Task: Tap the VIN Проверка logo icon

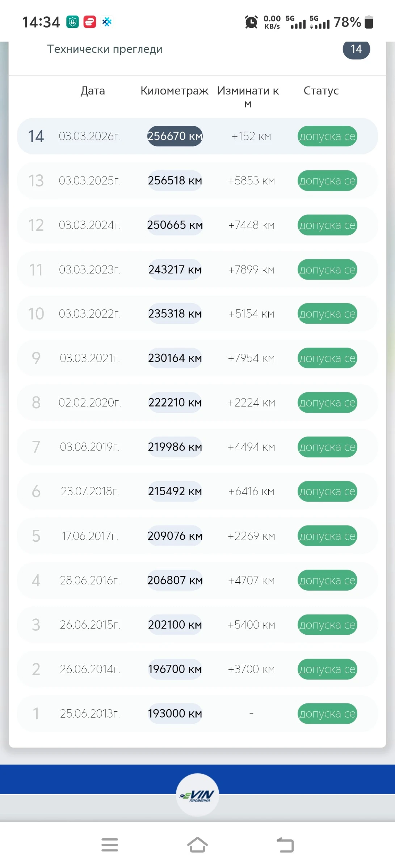Action: (197, 795)
